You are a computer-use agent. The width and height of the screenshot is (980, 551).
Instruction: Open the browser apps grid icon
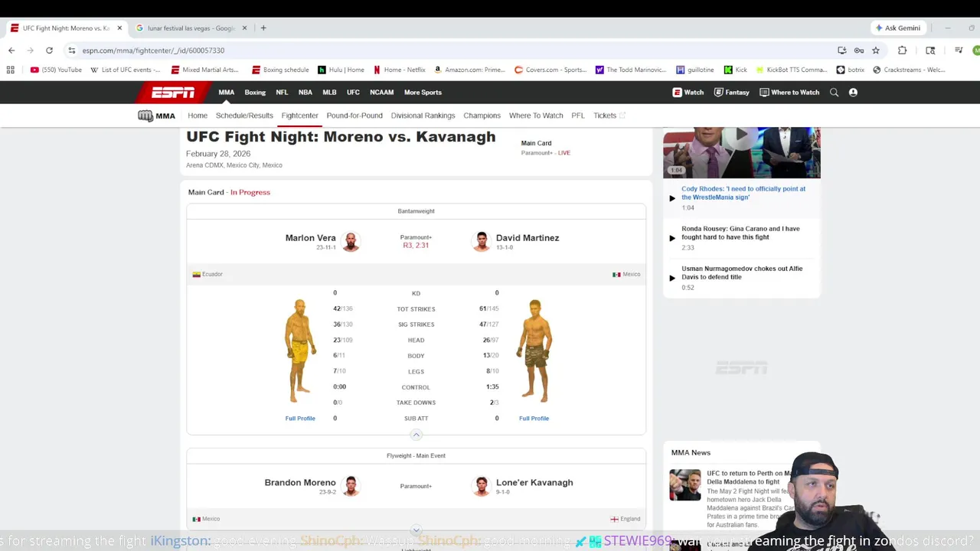tap(11, 70)
